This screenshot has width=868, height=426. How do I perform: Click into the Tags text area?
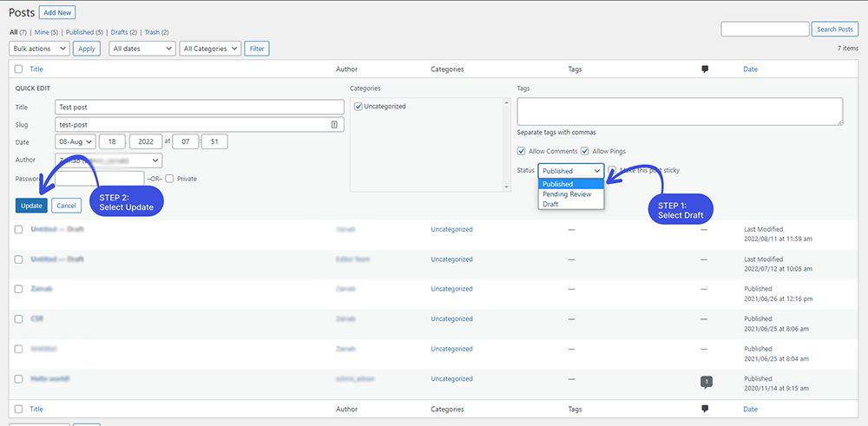[x=680, y=112]
